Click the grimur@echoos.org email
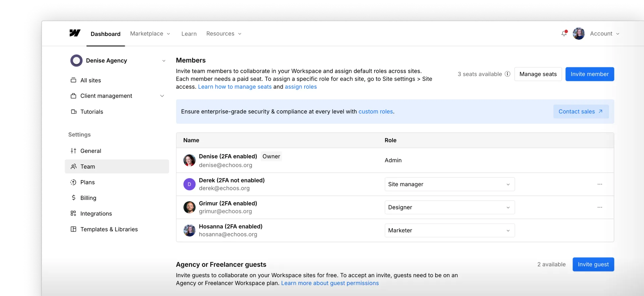Viewport: 644px width, 296px height. click(x=225, y=211)
